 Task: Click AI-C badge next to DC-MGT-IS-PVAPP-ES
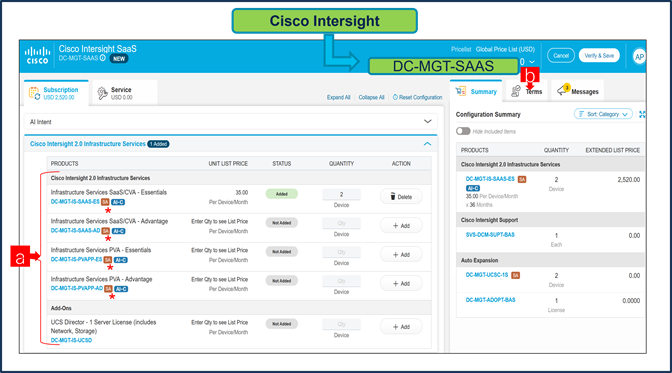coord(121,260)
